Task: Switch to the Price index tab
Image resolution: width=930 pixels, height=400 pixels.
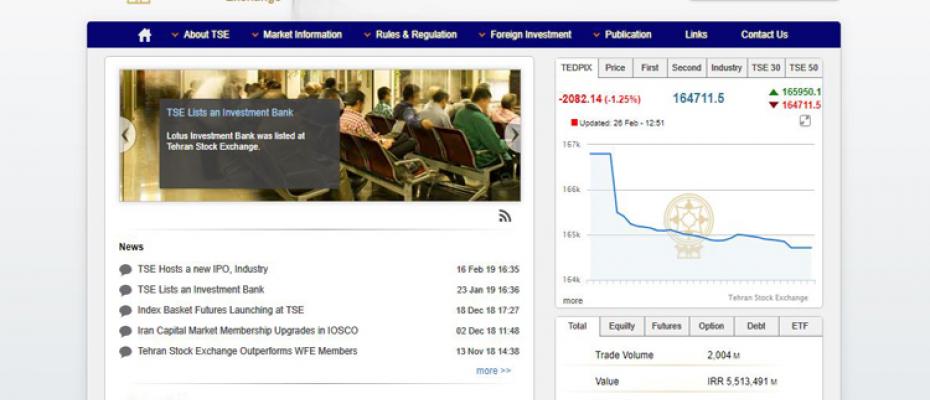Action: click(615, 68)
